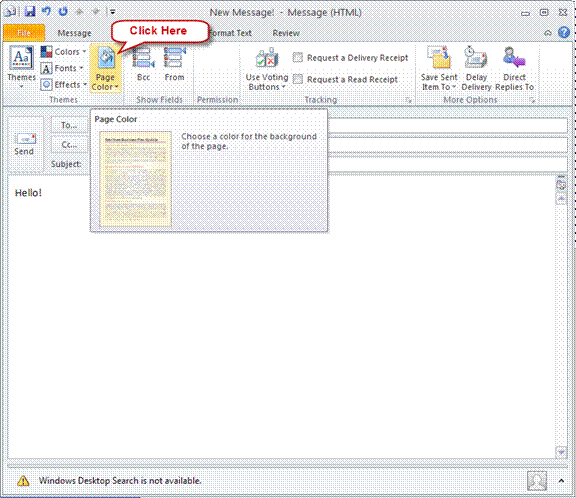
Task: Enable Request a Read Receipt checkbox
Action: 298,79
